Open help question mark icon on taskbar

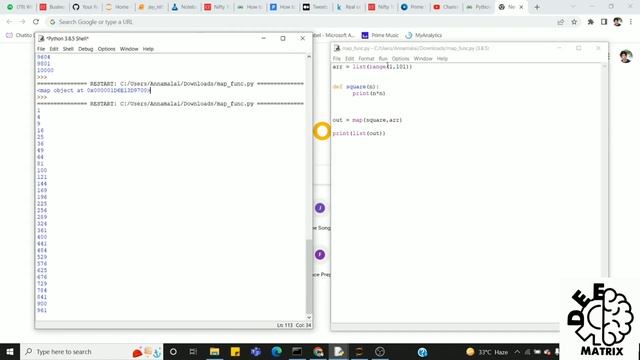point(422,351)
